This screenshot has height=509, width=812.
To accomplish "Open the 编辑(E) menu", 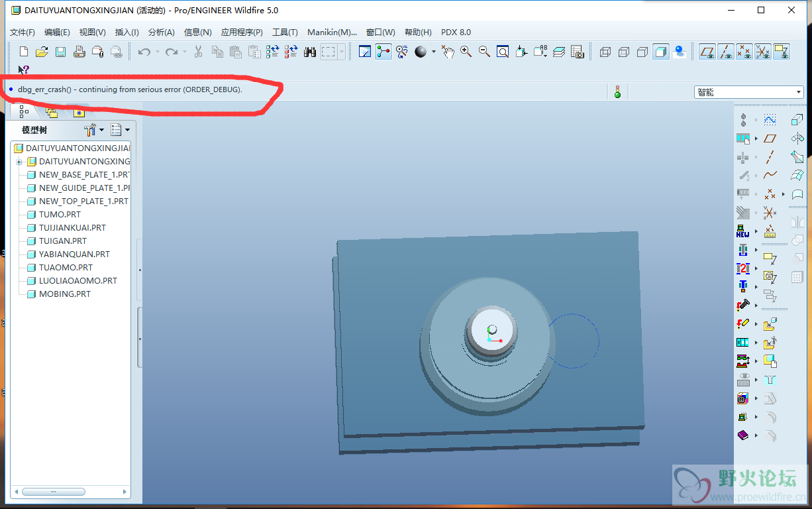I will 57,32.
